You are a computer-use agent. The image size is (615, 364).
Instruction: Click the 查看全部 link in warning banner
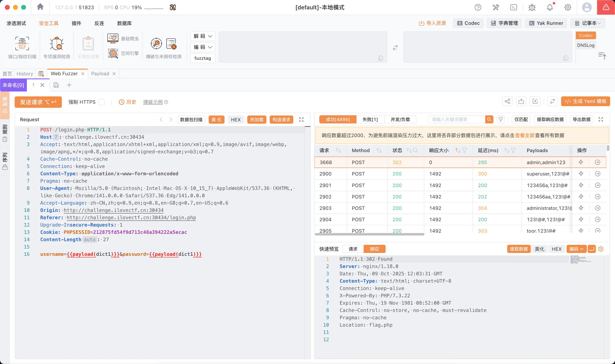coord(524,135)
